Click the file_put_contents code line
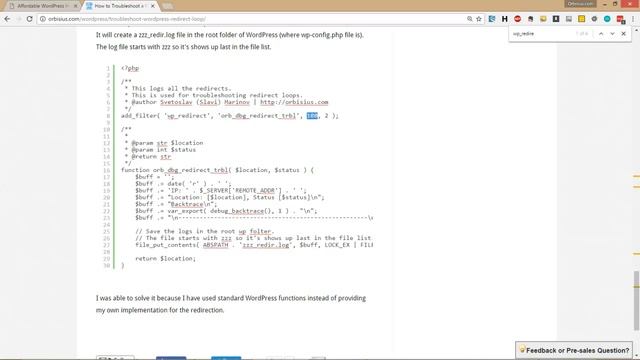The image size is (640, 360). (254, 245)
